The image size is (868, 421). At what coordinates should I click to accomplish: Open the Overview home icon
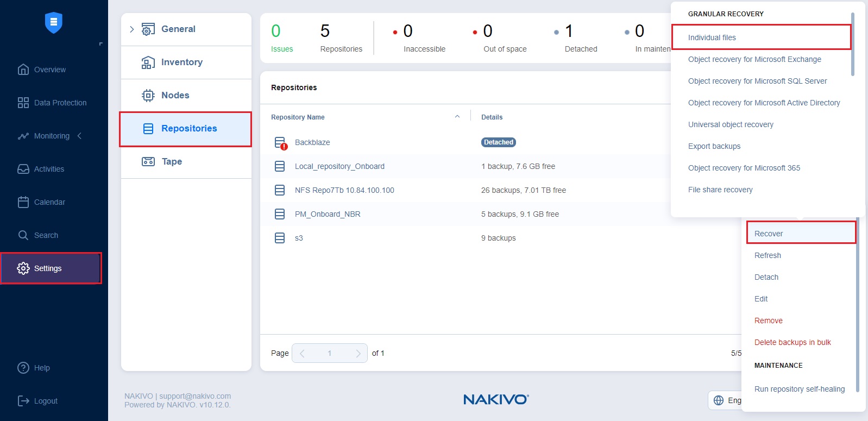(x=23, y=70)
